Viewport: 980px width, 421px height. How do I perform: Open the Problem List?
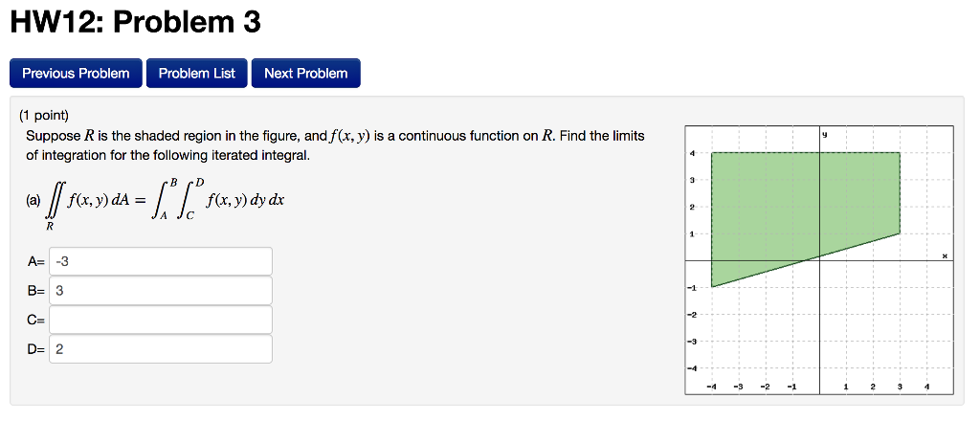pyautogui.click(x=197, y=73)
